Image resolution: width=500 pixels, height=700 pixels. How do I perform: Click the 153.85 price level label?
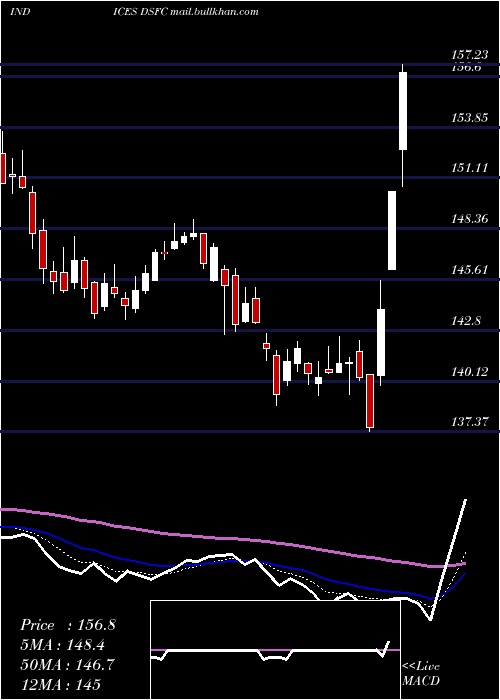470,118
